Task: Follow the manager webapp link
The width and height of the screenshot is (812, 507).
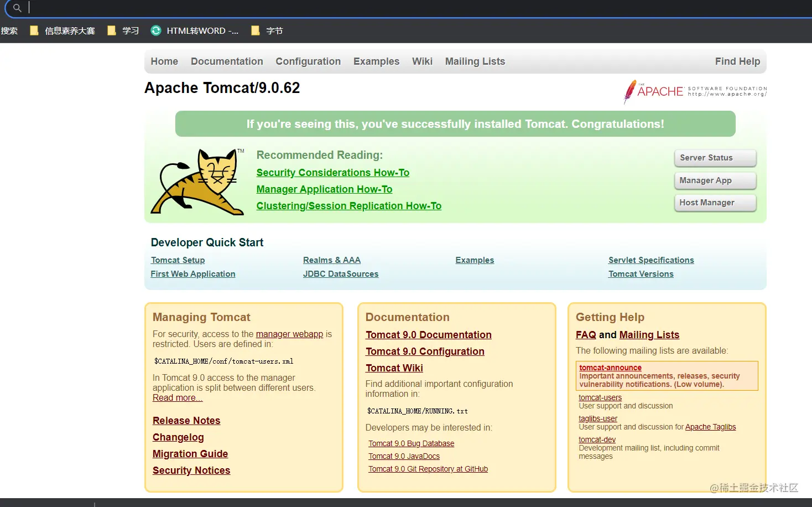Action: coord(289,334)
